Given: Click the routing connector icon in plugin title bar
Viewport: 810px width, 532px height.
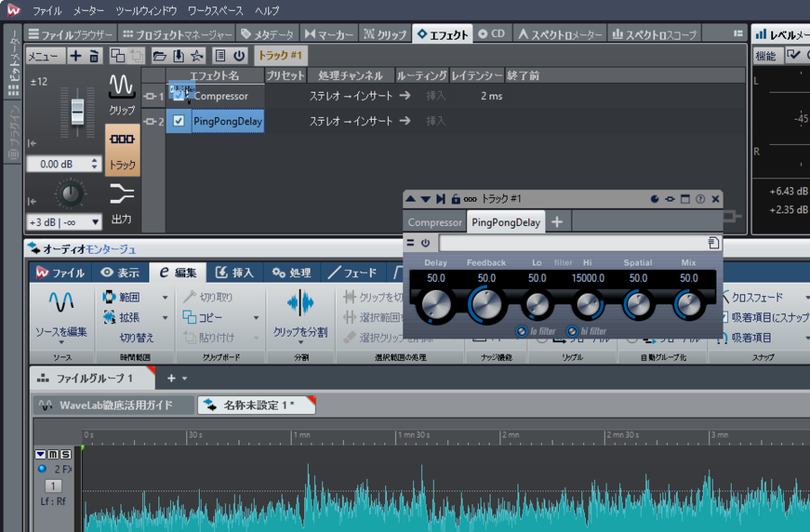Looking at the screenshot, I should tap(670, 199).
